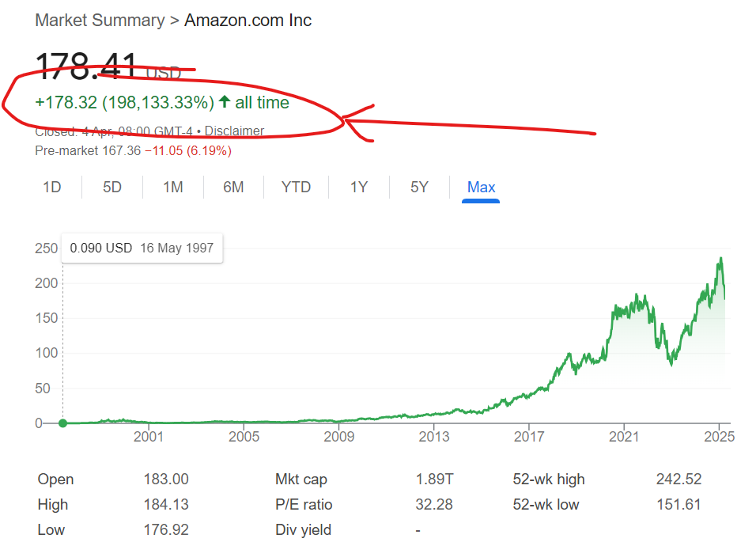The width and height of the screenshot is (756, 546).
Task: Switch to the 5D range tab
Action: click(x=112, y=188)
